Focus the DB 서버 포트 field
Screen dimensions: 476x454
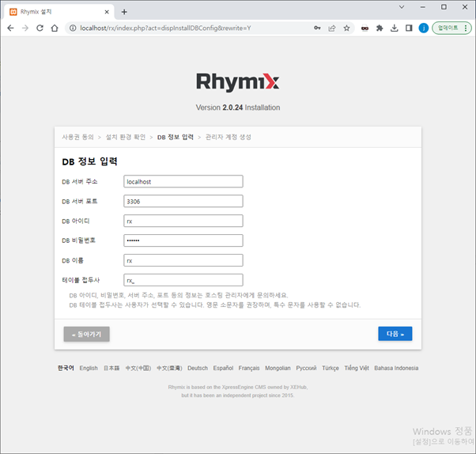[x=183, y=202]
